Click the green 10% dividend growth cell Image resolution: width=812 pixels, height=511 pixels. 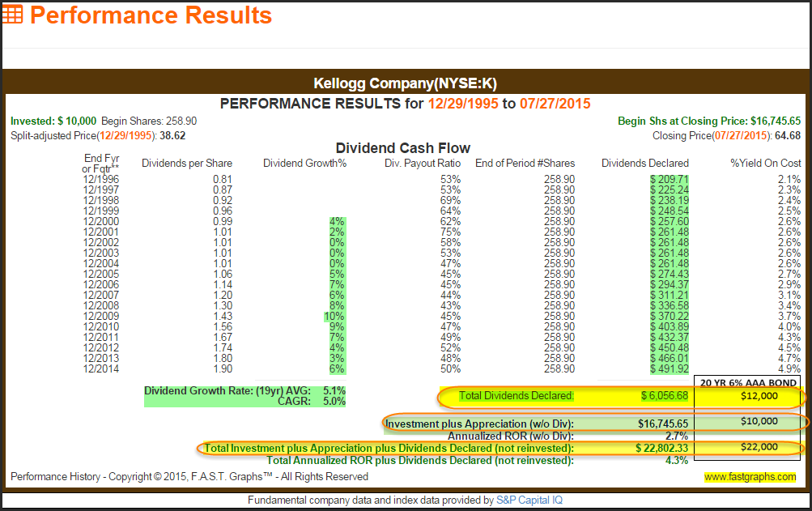click(x=335, y=315)
